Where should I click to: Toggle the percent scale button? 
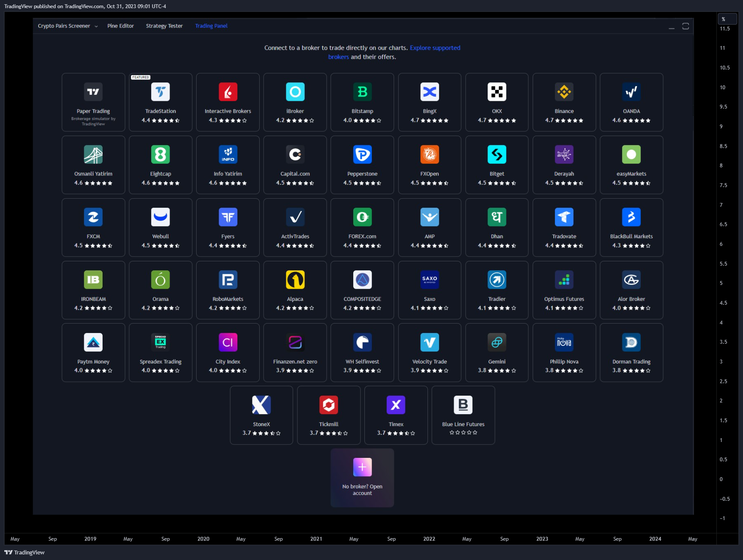point(728,19)
